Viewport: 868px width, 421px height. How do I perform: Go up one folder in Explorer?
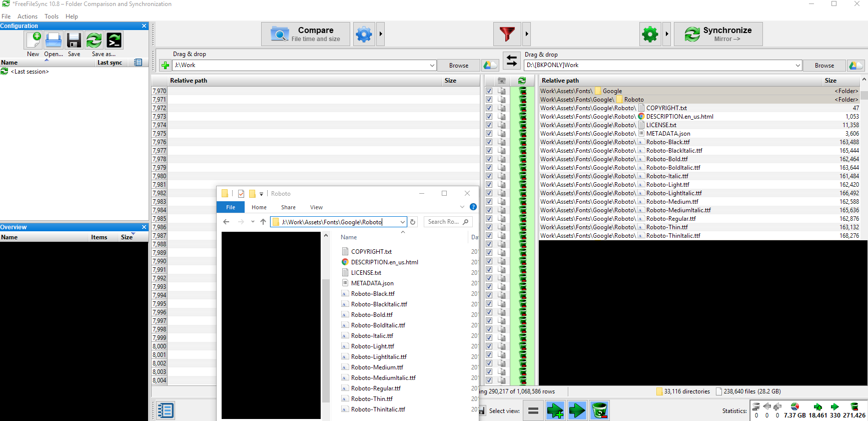click(x=263, y=222)
